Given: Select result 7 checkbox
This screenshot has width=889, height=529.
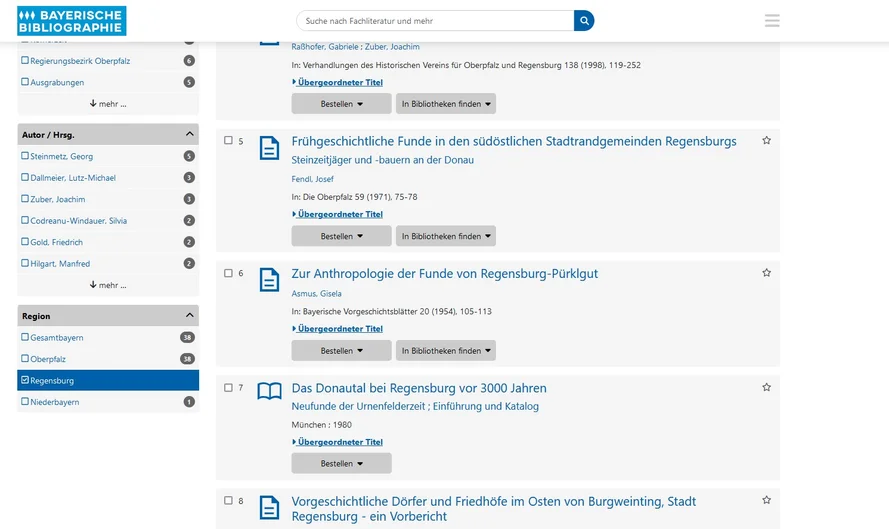Looking at the screenshot, I should [x=228, y=388].
